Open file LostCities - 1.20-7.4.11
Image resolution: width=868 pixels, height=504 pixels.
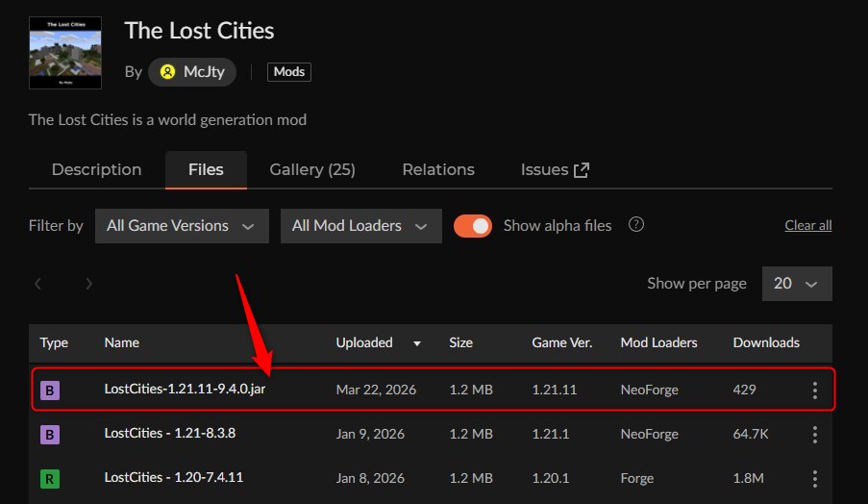coord(174,477)
